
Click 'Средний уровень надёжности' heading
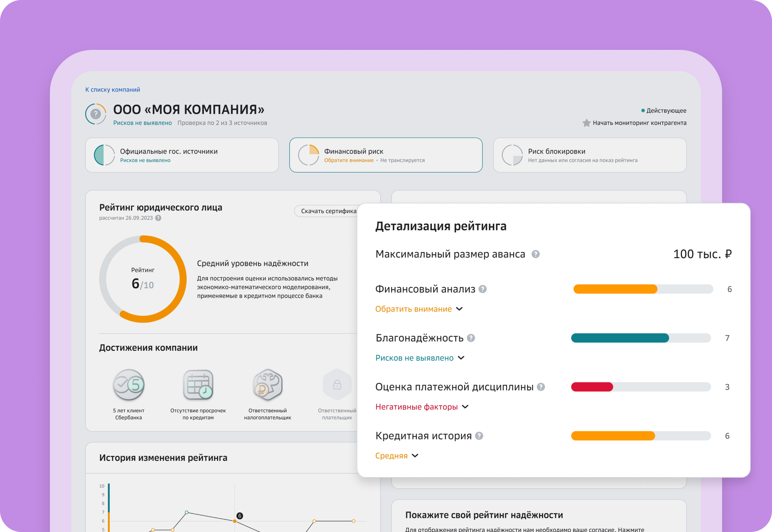[253, 263]
